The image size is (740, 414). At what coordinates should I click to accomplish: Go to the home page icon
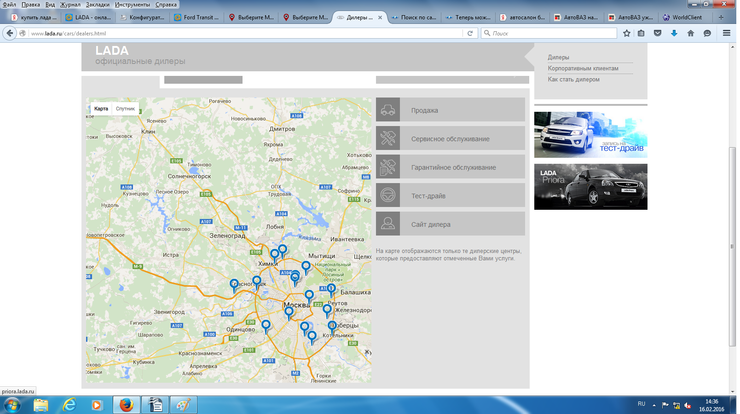pyautogui.click(x=690, y=34)
